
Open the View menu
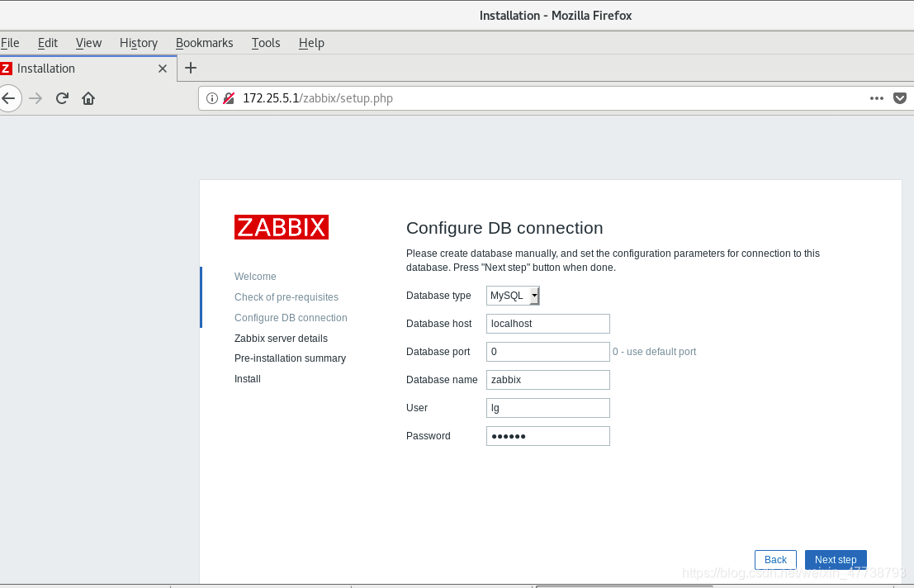(88, 43)
